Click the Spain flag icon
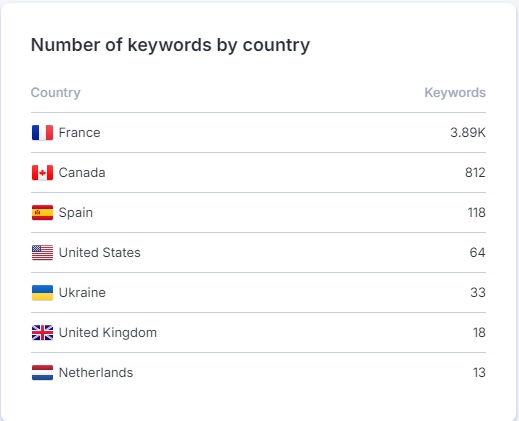The image size is (519, 421). 42,213
